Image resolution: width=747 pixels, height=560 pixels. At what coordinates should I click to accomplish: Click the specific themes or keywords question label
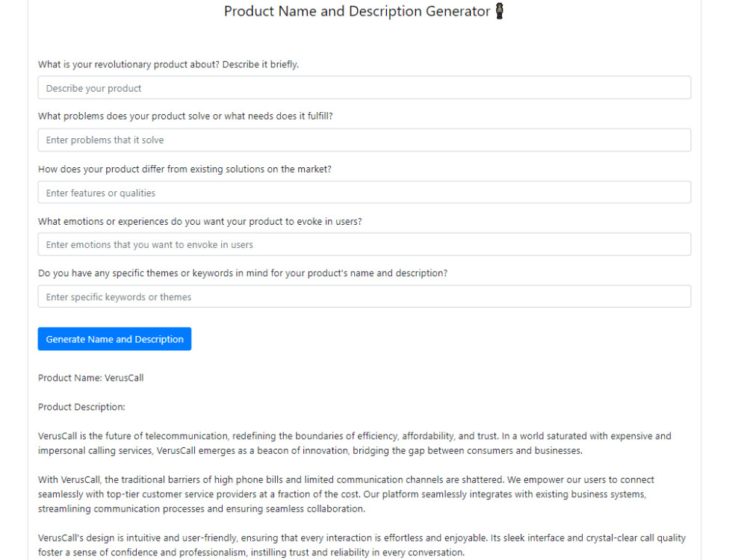point(243,273)
